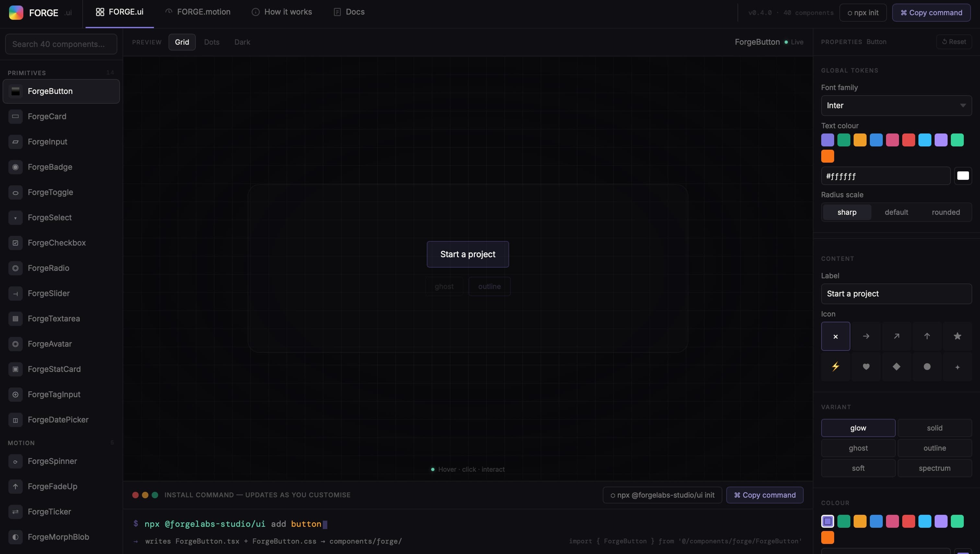Choose the circle icon option
Screen dimensions: 980x554
point(927,366)
